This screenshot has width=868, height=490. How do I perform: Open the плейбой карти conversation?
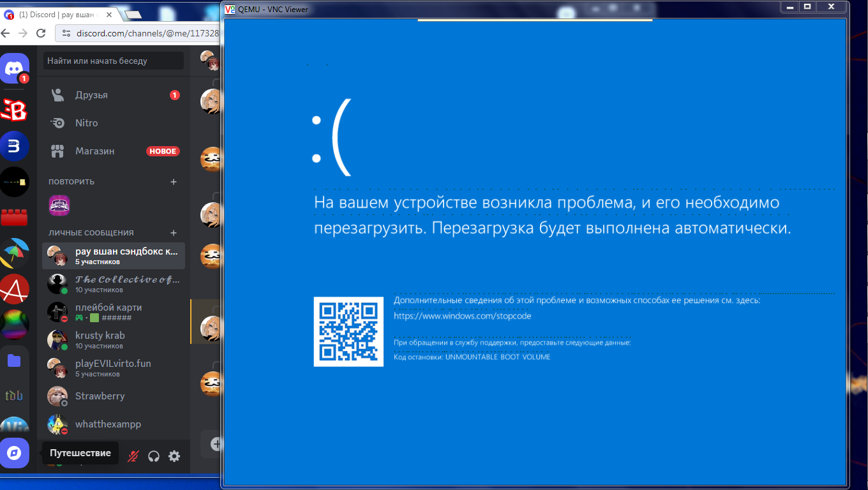[x=114, y=312]
